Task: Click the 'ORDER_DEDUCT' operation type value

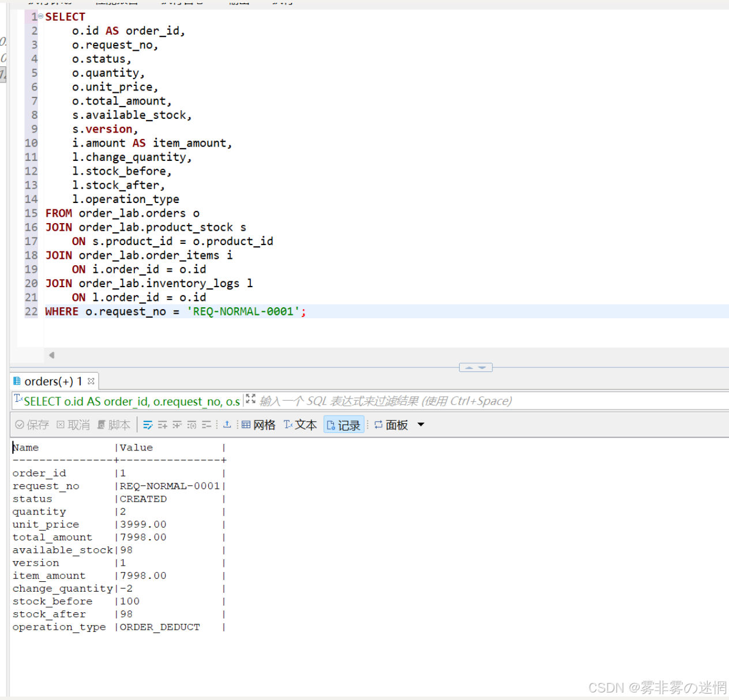Action: tap(160, 627)
